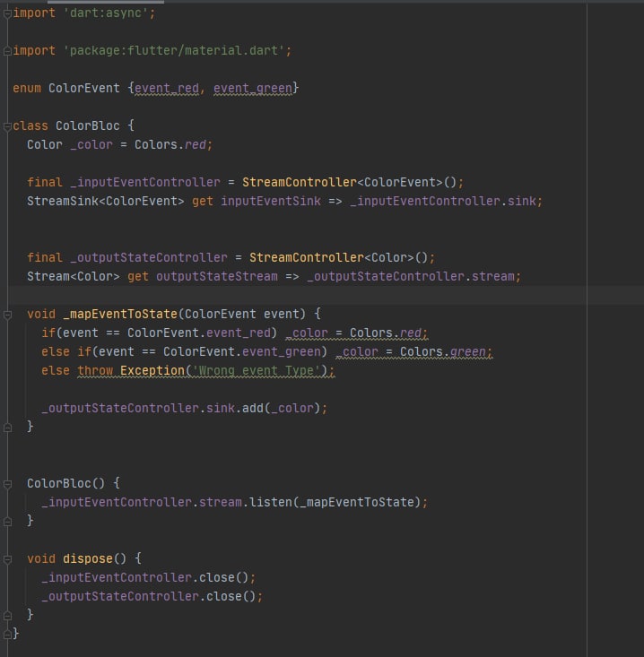The height and width of the screenshot is (657, 644).
Task: Collapse the class ColorBloc fold marker
Action: [7, 126]
